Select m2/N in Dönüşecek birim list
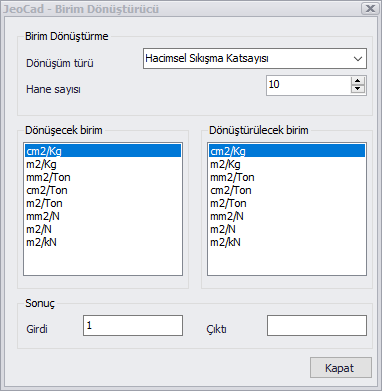The image size is (382, 391). pyautogui.click(x=103, y=229)
